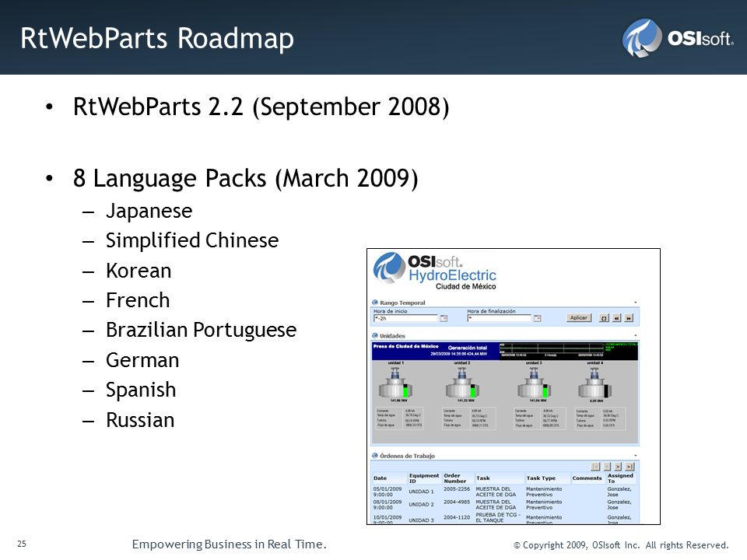
Task: Select order number 2004-4985
Action: pos(457,502)
